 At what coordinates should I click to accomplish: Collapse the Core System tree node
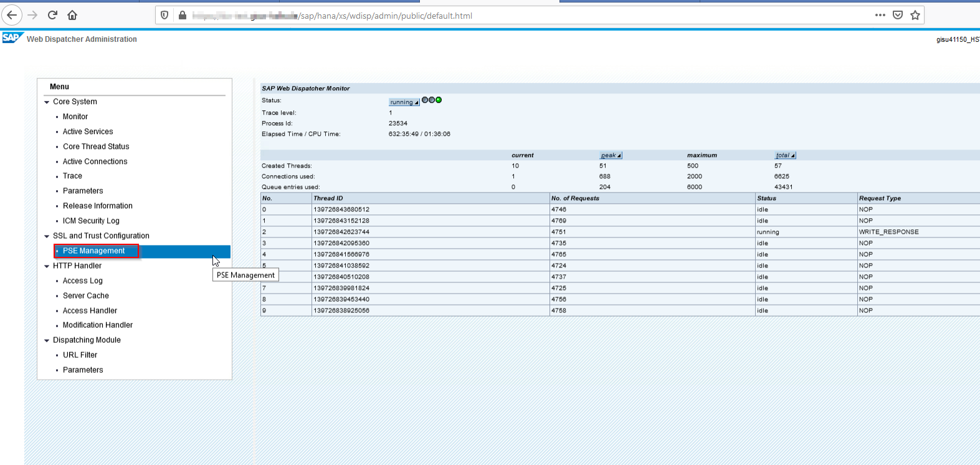pos(47,102)
